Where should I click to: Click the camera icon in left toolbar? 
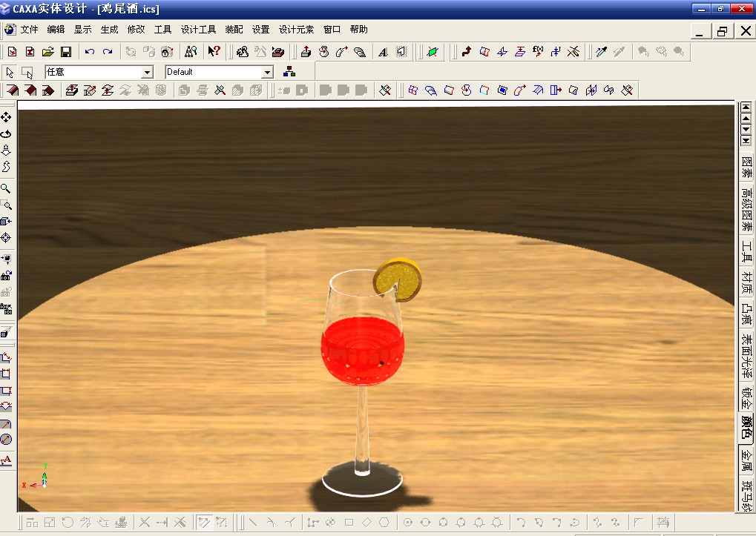click(6, 276)
